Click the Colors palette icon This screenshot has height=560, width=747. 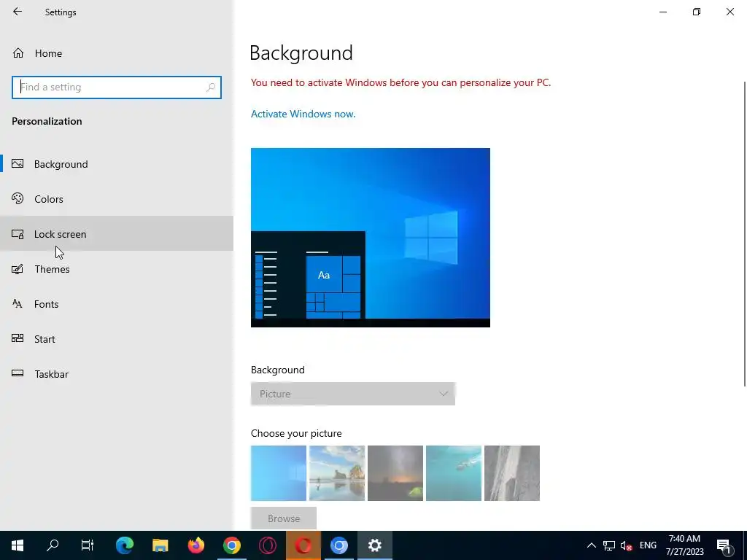tap(18, 198)
